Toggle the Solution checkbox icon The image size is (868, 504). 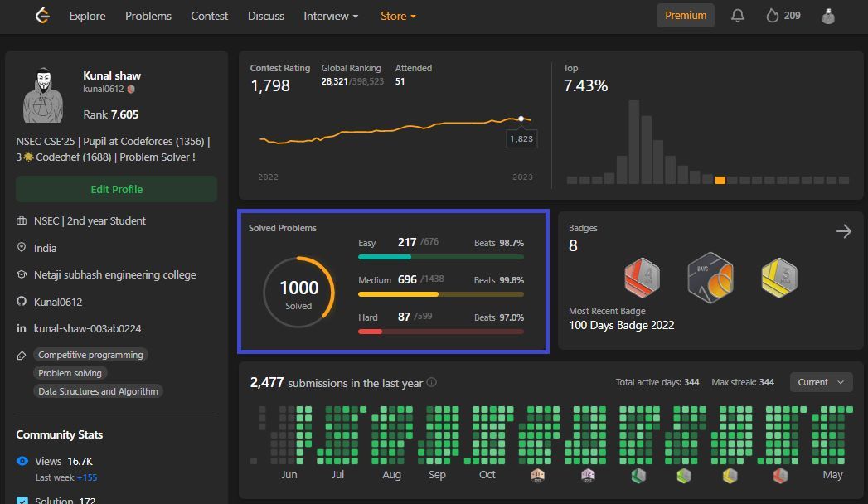coord(22,501)
